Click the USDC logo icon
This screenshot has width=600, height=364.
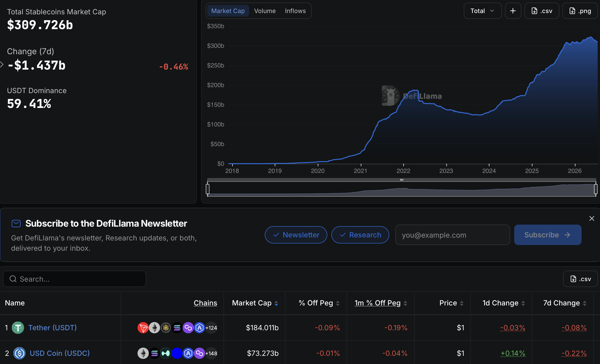pos(19,353)
